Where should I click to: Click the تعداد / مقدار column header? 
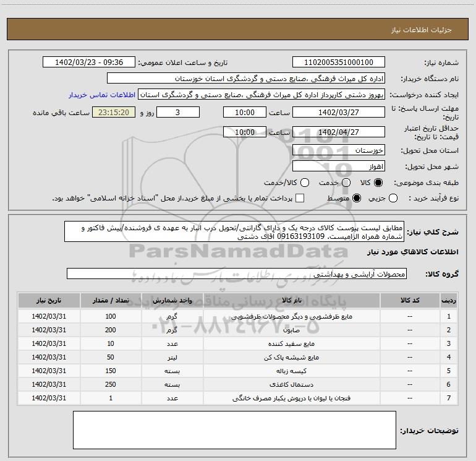(111, 300)
